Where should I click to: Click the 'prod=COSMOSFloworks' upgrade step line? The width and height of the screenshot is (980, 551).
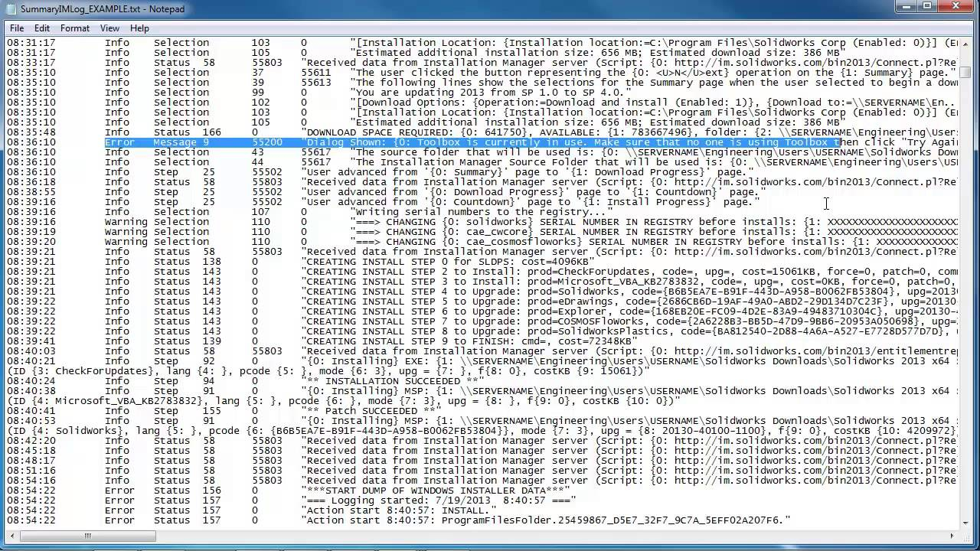629,321
